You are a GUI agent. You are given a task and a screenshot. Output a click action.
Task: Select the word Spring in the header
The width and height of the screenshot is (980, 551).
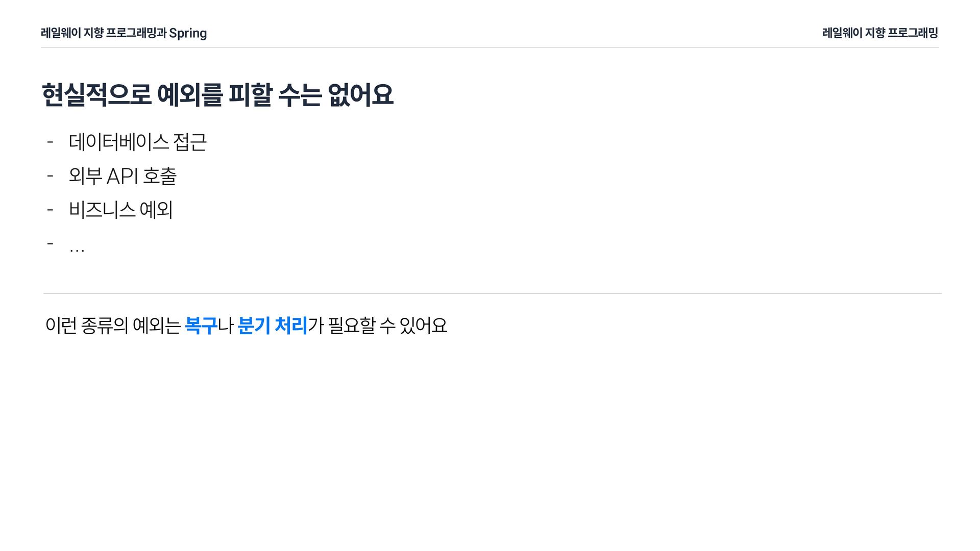tap(188, 34)
